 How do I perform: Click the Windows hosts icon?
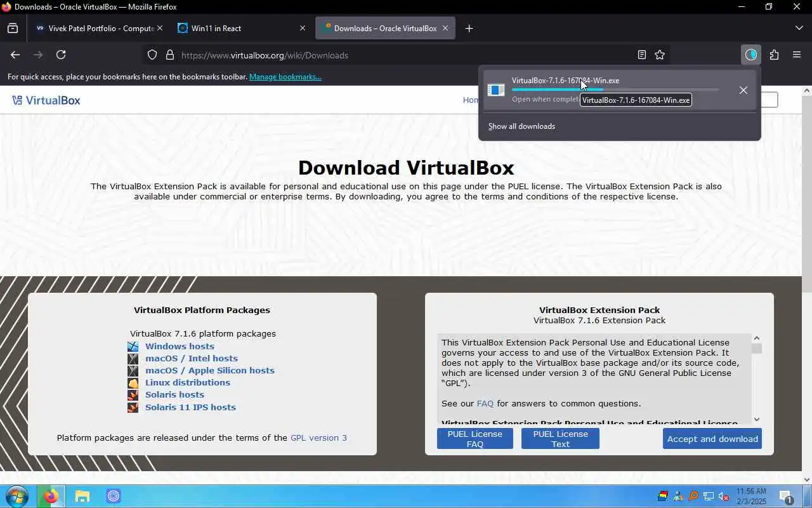coord(133,346)
